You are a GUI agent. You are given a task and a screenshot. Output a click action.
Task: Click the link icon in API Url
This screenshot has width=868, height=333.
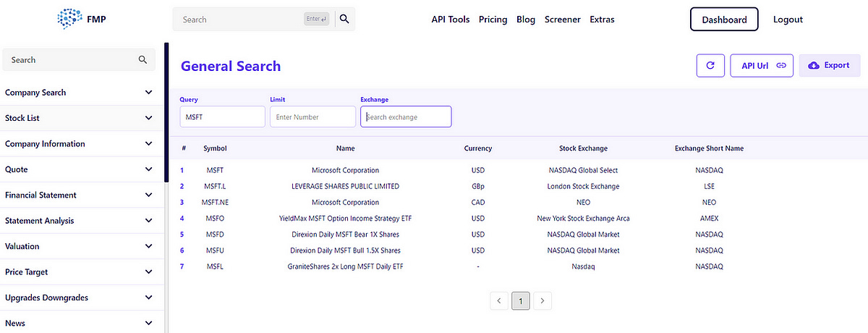point(781,65)
